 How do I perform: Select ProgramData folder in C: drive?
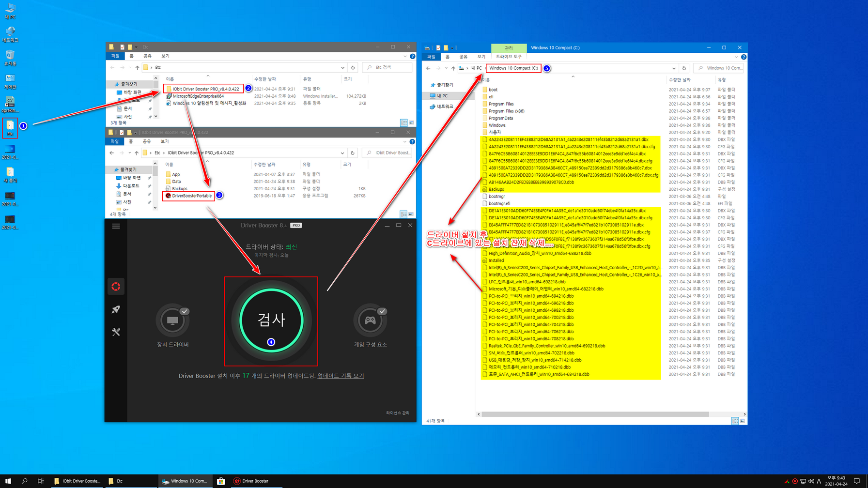tap(497, 118)
